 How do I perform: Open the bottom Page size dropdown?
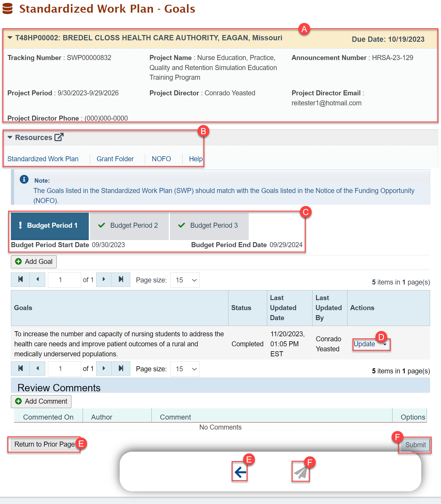pos(185,369)
